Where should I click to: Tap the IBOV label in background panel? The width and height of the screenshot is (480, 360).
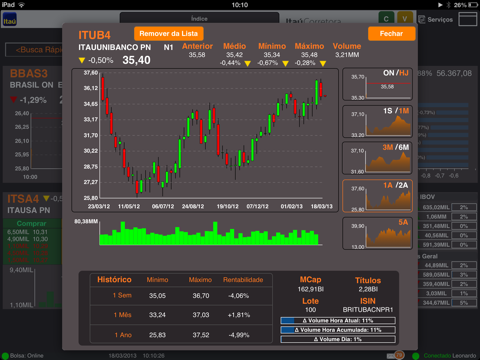(x=427, y=197)
